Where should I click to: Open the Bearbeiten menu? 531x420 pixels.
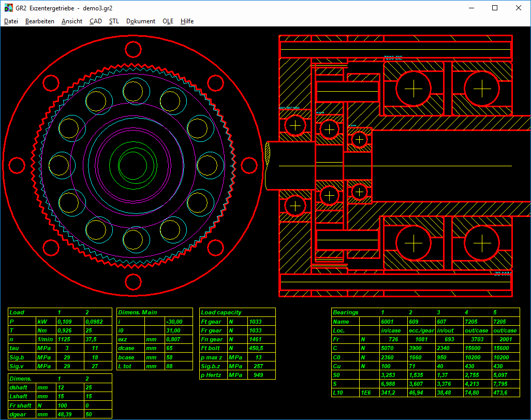pos(40,21)
